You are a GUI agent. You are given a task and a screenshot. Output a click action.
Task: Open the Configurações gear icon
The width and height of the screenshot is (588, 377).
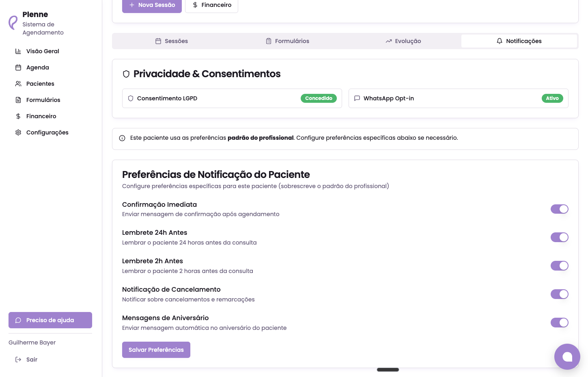tap(18, 132)
